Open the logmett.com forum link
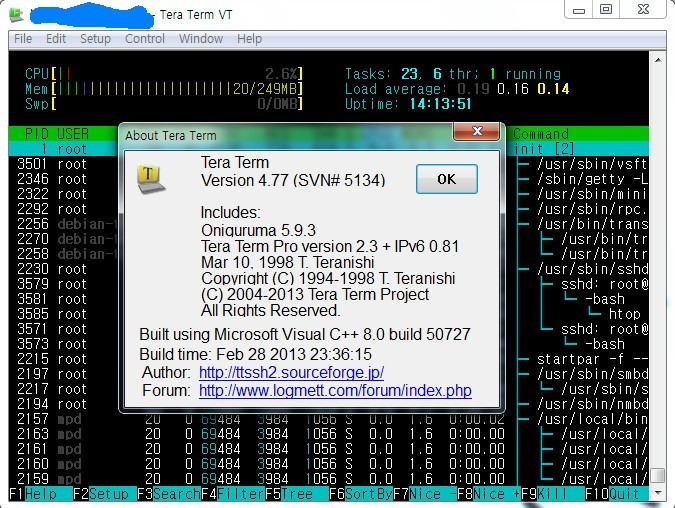This screenshot has width=675, height=508. click(x=335, y=390)
